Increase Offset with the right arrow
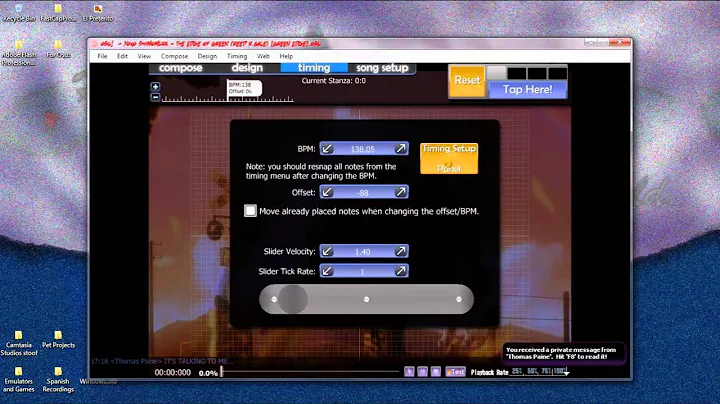 pyautogui.click(x=401, y=192)
